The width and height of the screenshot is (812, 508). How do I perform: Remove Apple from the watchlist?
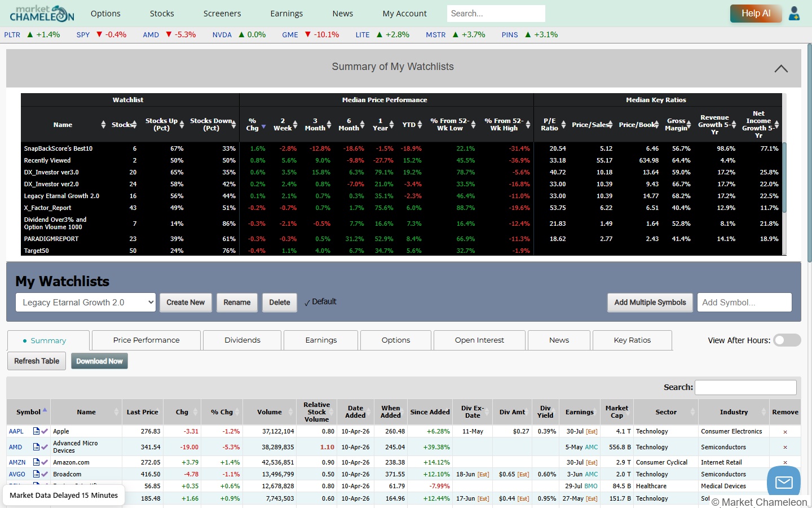pos(785,432)
